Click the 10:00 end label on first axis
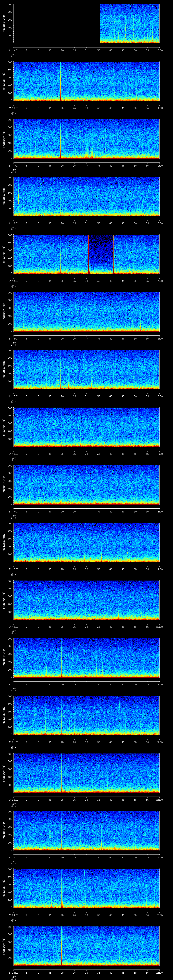173x980 pixels. click(x=159, y=50)
